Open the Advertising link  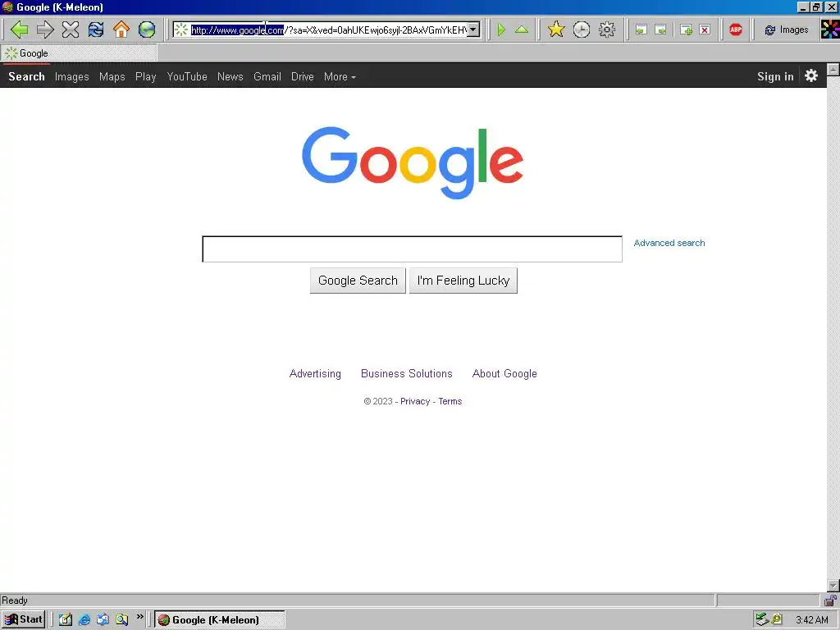(315, 373)
